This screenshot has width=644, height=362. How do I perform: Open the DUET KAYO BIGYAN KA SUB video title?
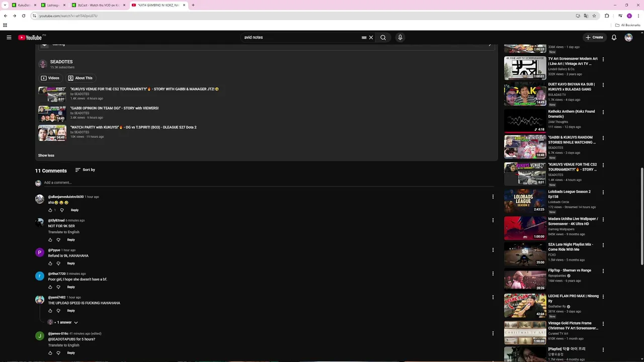(572, 87)
